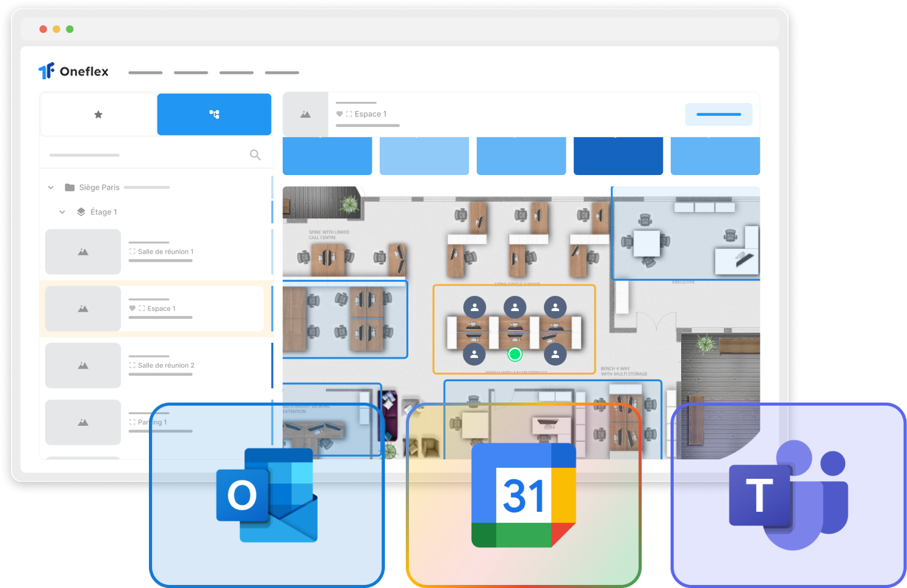Click top-middle occupied desk person icon

click(515, 307)
